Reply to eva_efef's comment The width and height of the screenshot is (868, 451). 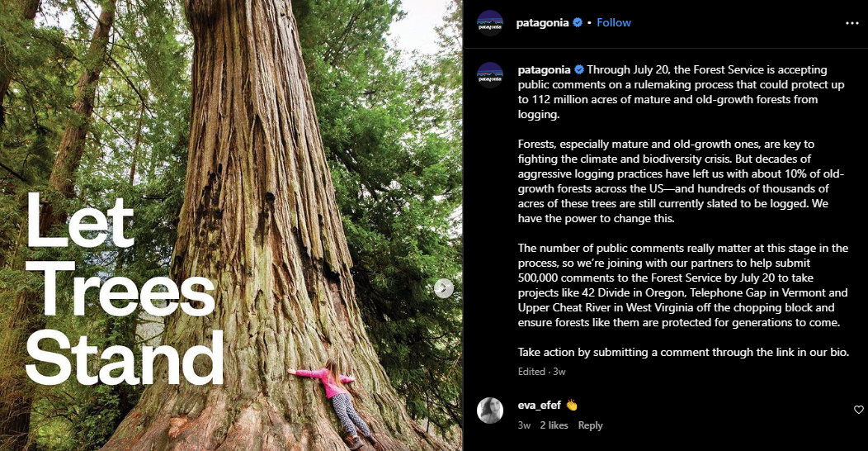tap(590, 425)
